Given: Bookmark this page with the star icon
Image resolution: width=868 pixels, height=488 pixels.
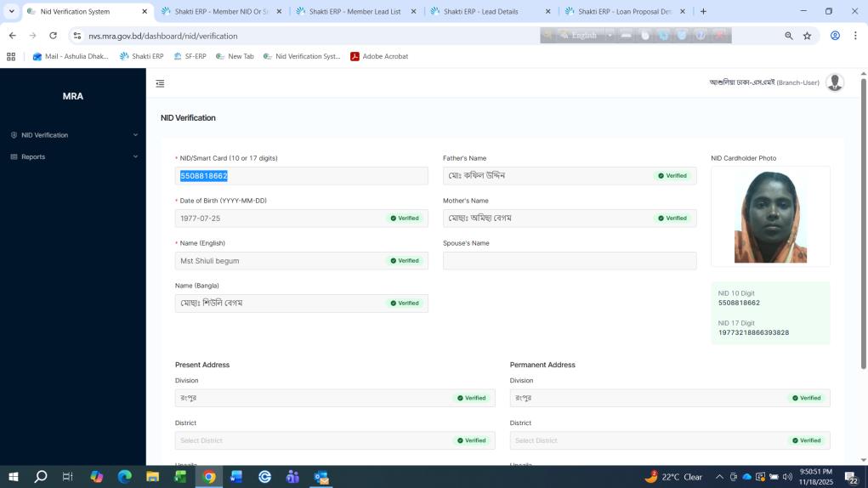Looking at the screenshot, I should (807, 36).
